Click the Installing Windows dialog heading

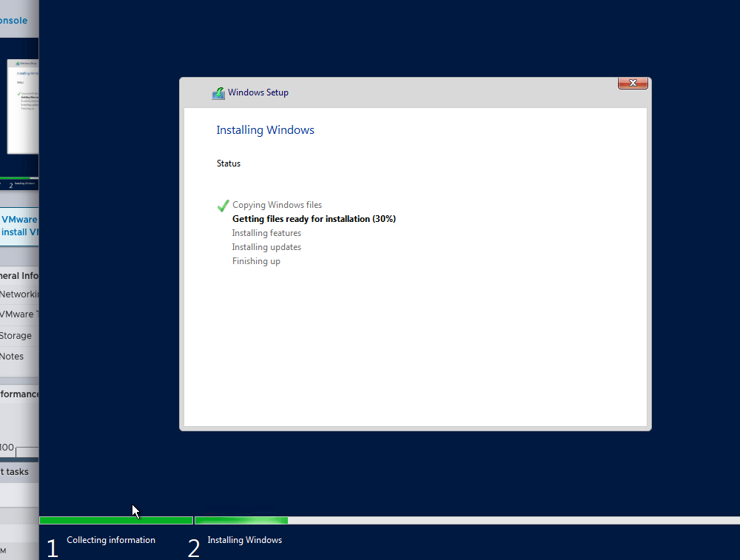point(265,130)
